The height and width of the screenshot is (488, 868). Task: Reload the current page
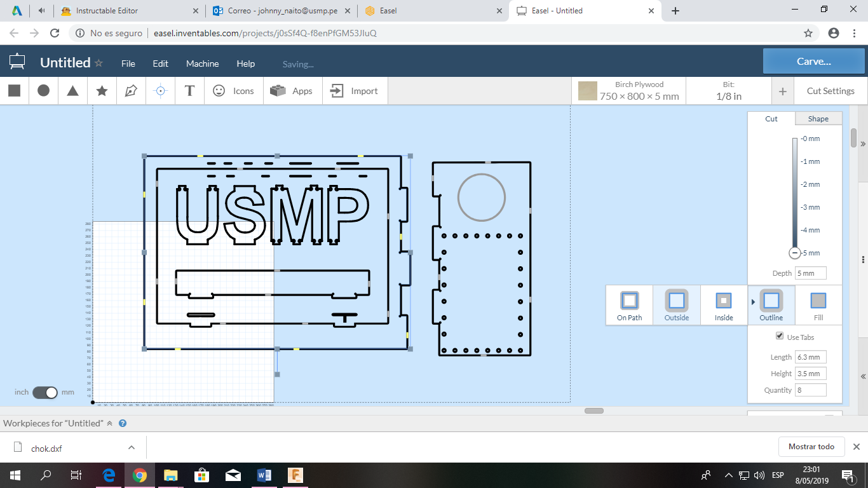[55, 33]
